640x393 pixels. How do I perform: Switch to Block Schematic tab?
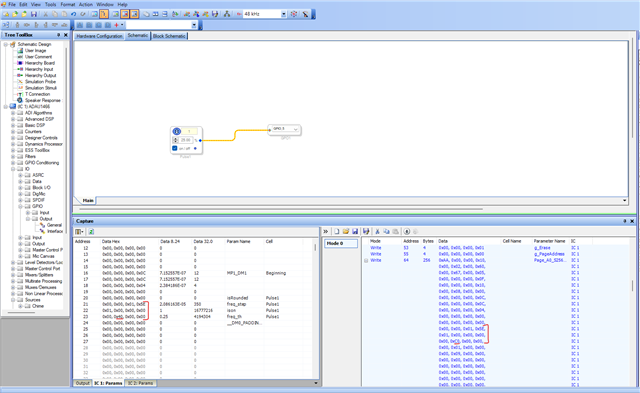point(169,36)
